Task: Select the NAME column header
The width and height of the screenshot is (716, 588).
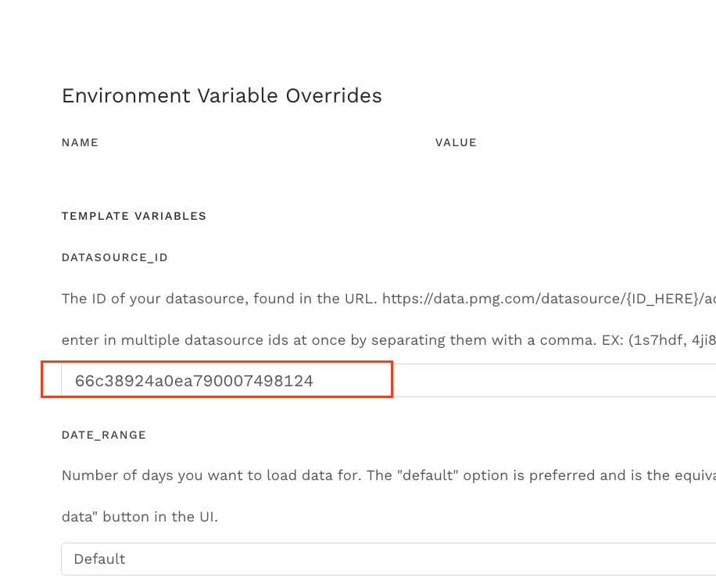Action: (x=80, y=143)
